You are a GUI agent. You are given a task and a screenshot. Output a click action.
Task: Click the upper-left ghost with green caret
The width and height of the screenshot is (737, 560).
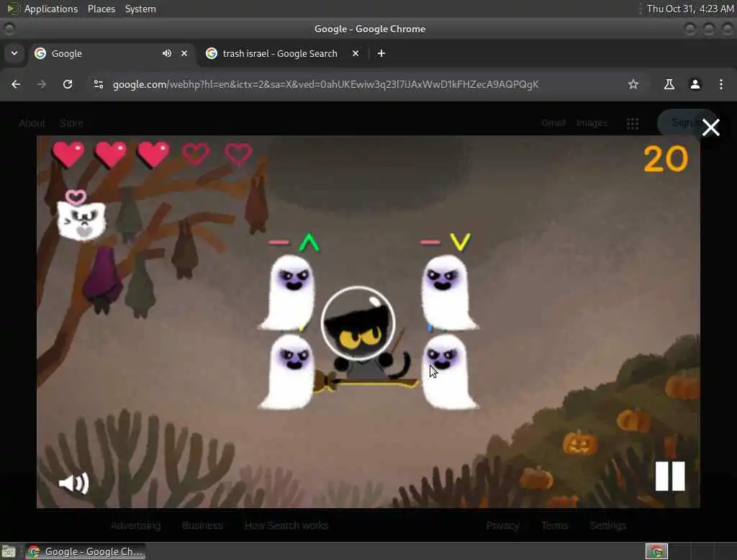pos(288,292)
